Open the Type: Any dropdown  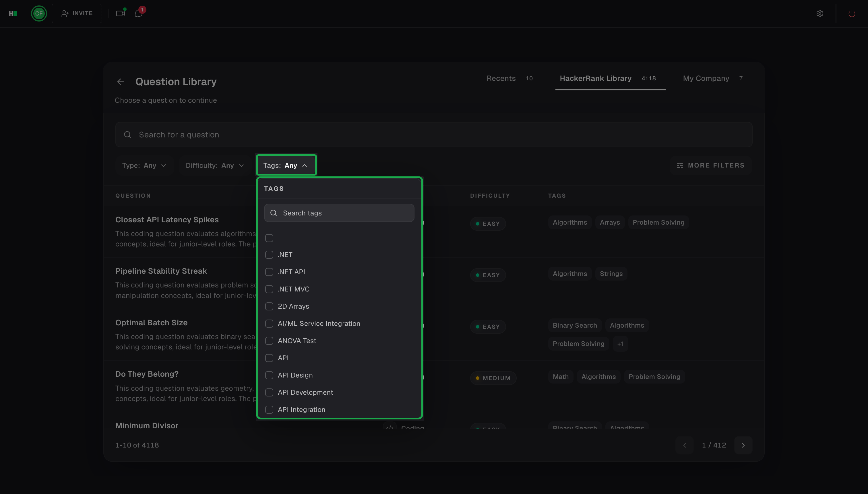(x=144, y=166)
